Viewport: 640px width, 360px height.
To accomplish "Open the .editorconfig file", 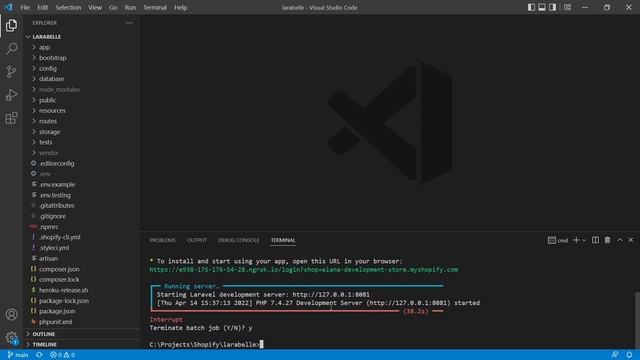I will click(82, 163).
